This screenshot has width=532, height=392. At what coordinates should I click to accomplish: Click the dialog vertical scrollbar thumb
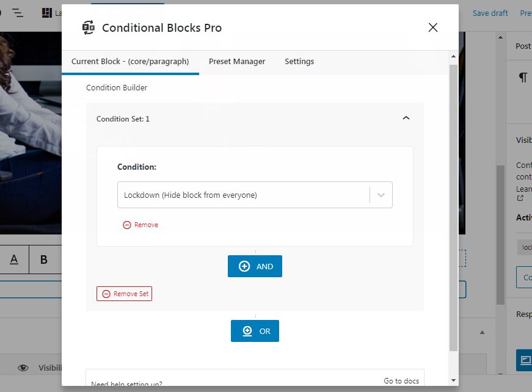coord(453,208)
